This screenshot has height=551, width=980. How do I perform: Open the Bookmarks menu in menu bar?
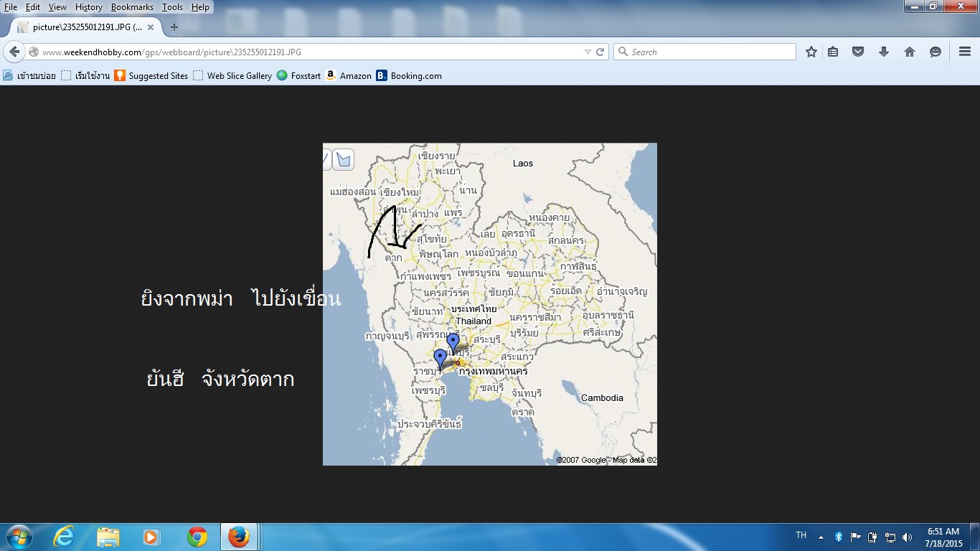(x=132, y=7)
